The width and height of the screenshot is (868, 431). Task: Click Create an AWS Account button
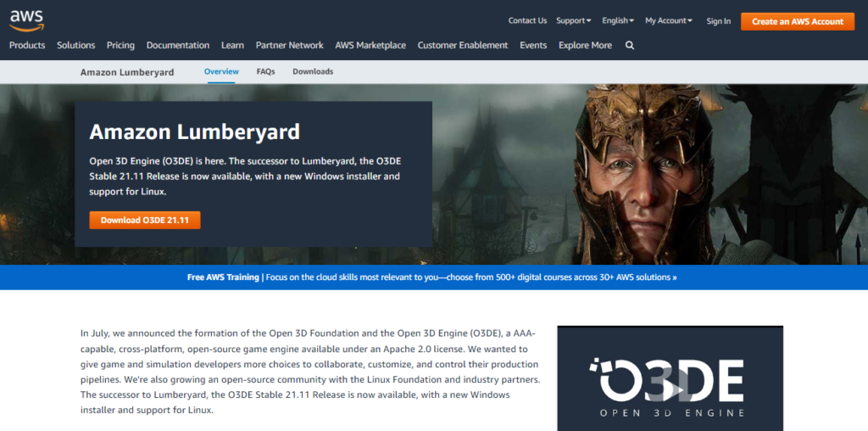pyautogui.click(x=797, y=21)
